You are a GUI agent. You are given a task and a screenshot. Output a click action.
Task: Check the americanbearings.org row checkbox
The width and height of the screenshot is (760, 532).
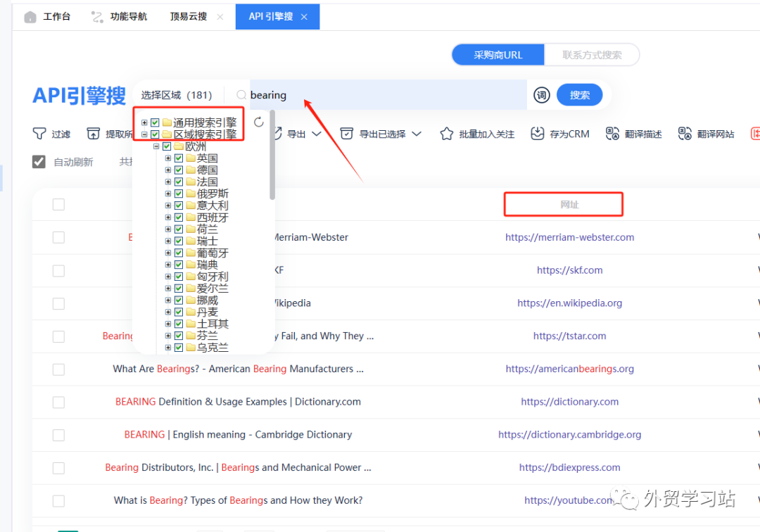pyautogui.click(x=58, y=369)
